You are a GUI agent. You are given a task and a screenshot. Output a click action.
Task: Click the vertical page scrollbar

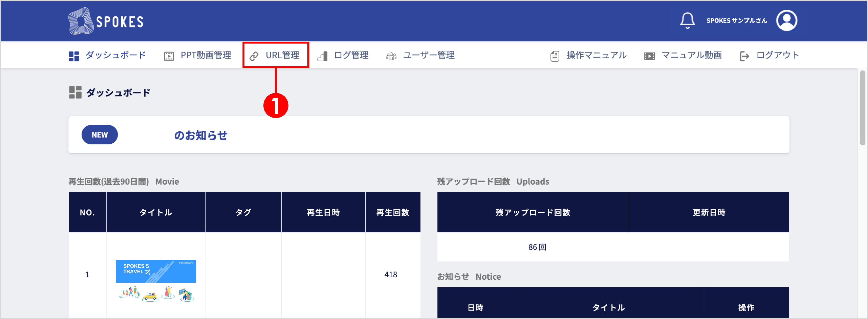pyautogui.click(x=862, y=108)
